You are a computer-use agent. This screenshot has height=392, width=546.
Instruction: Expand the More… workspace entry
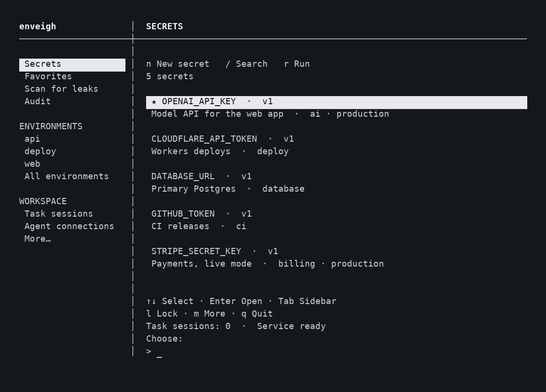coord(37,239)
